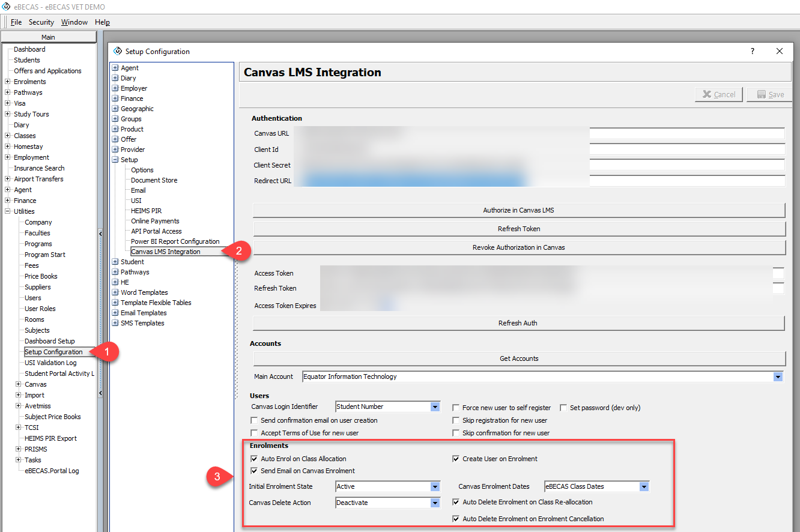This screenshot has height=532, width=800.
Task: Click the eBECAS app icon in title bar
Action: point(7,6)
